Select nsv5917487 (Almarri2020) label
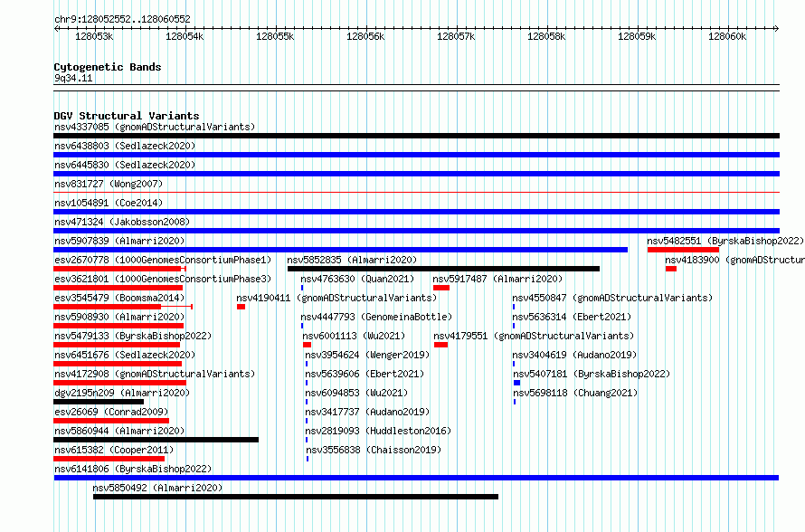 (x=497, y=279)
